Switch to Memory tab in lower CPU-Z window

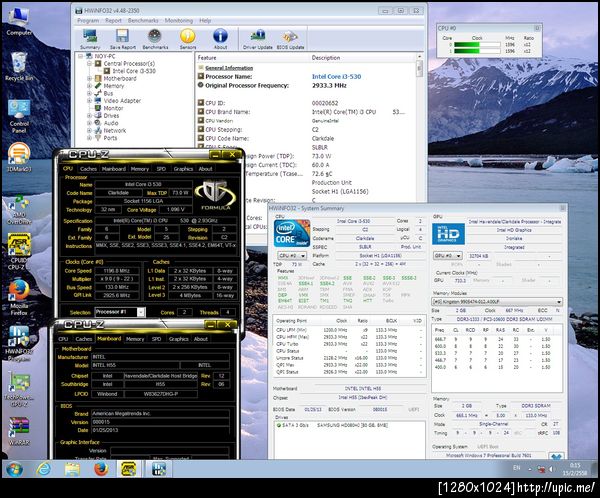tap(135, 339)
